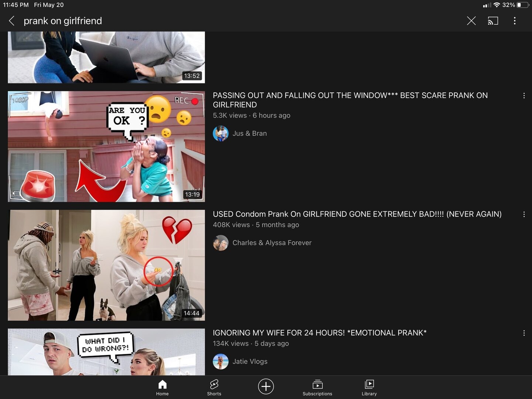Clear the search with the X icon
The image size is (532, 399).
(x=471, y=21)
